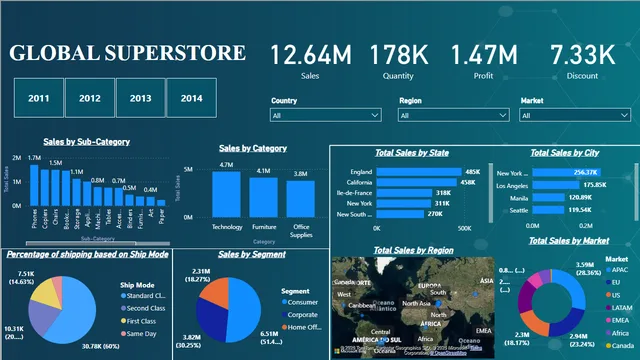Click the Consumer pie slice 6.51M
Image resolution: width=640 pixels, height=360 pixels.
(x=245, y=310)
